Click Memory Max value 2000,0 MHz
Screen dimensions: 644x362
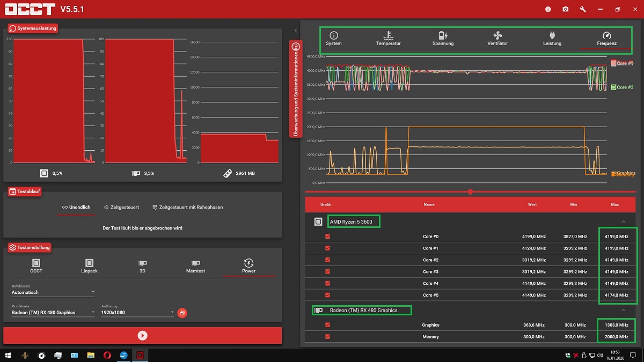tap(616, 337)
